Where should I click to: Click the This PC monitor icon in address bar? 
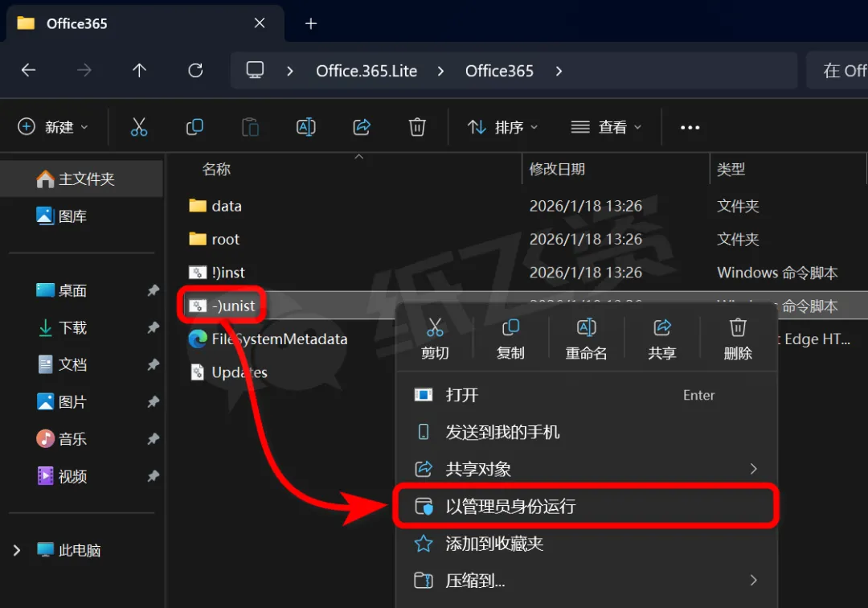[x=256, y=70]
